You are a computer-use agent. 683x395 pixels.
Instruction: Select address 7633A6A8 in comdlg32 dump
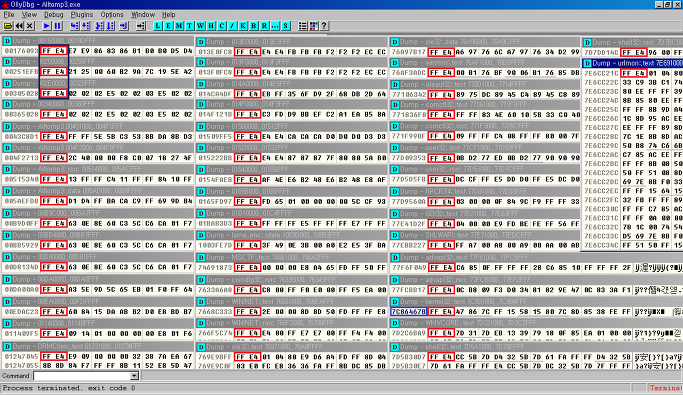click(215, 290)
